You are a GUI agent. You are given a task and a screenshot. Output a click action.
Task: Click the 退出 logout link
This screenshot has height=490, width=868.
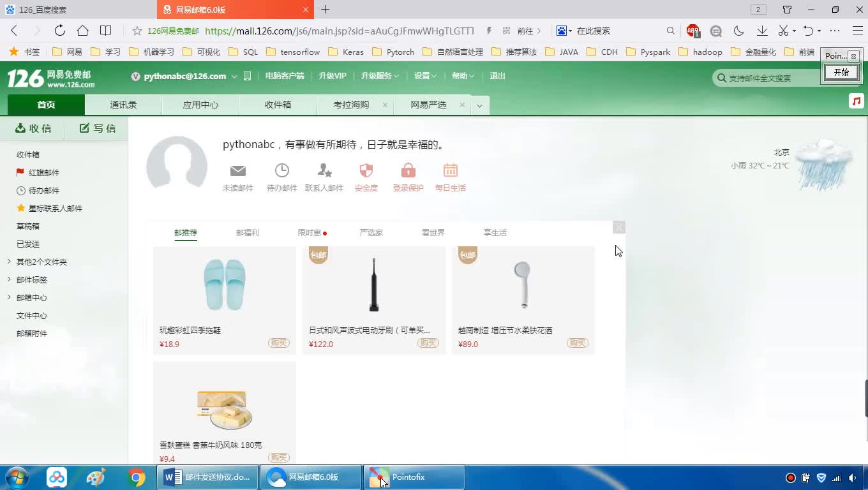click(497, 76)
